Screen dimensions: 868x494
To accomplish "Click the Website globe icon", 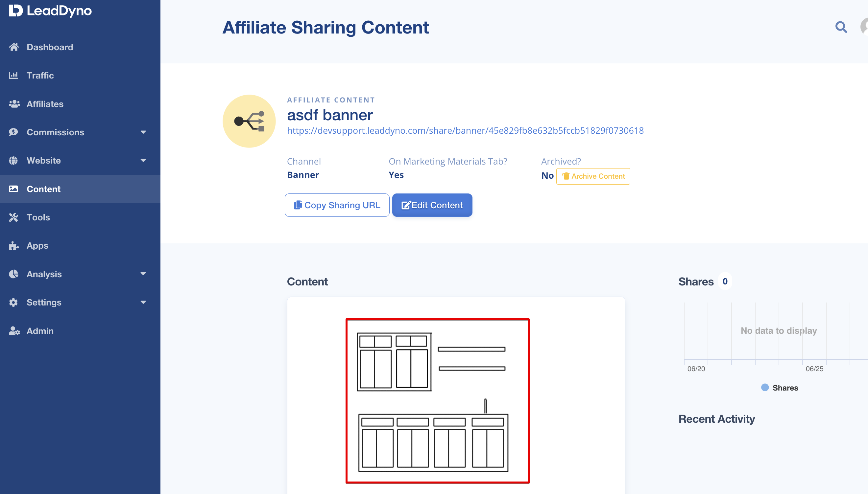I will (x=13, y=161).
